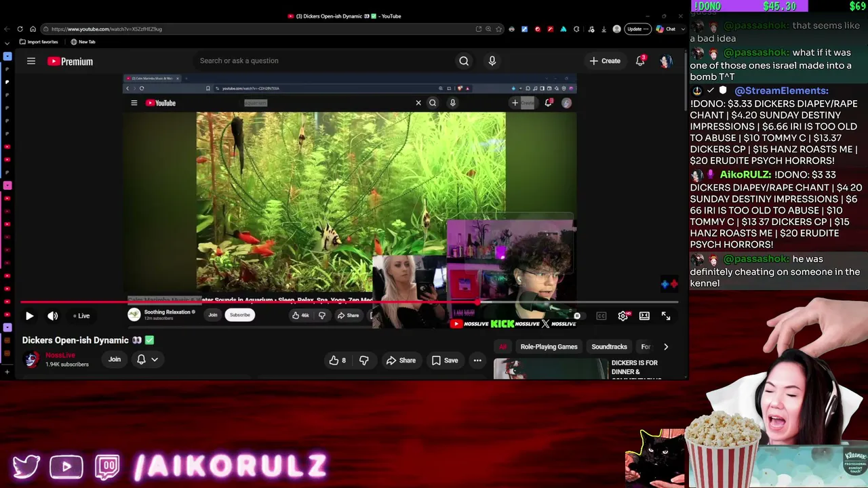The width and height of the screenshot is (868, 488).
Task: Click the zoom magnifier in the address bar
Action: tap(488, 29)
